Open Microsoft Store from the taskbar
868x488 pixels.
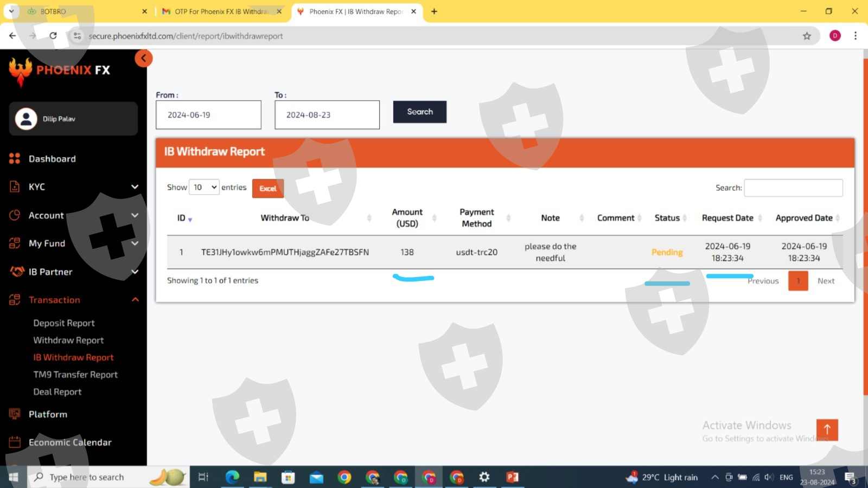288,477
